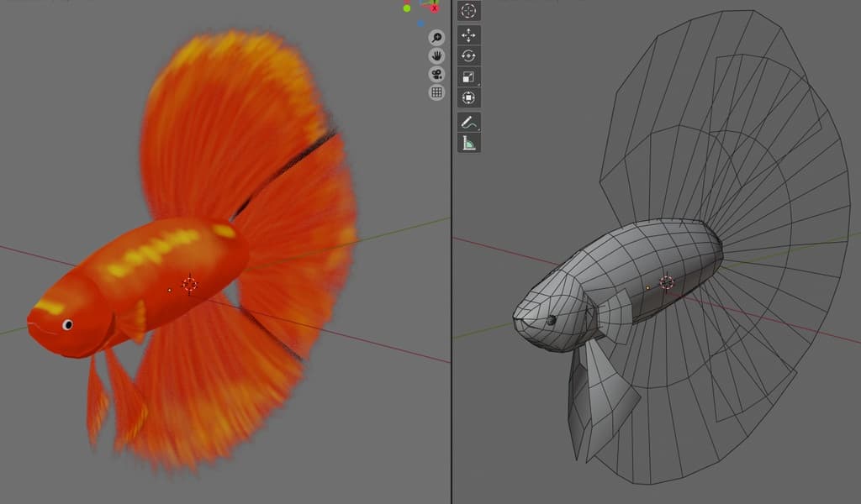Viewport: 861px width, 504px height.
Task: Activate the Measure ruler tool
Action: click(x=468, y=143)
